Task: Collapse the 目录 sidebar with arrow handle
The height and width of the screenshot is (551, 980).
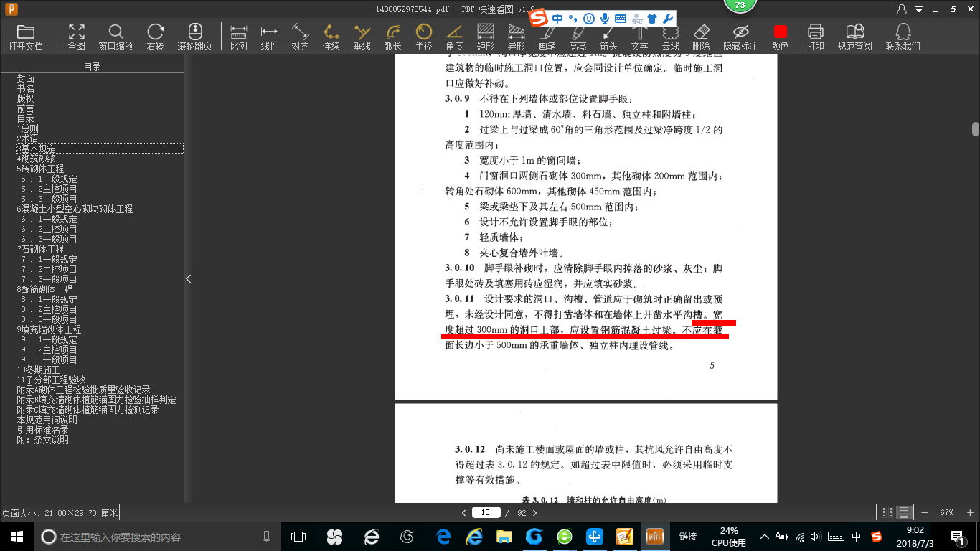Action: point(189,278)
